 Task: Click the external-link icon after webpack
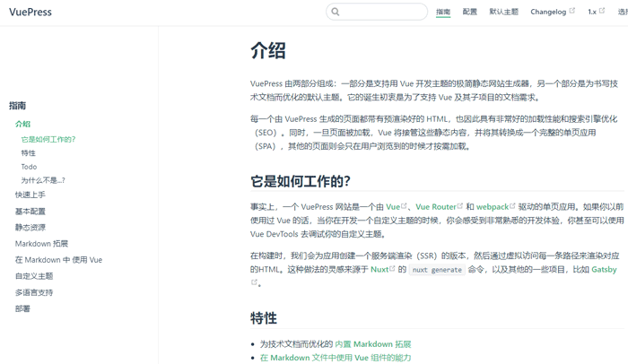coord(512,206)
